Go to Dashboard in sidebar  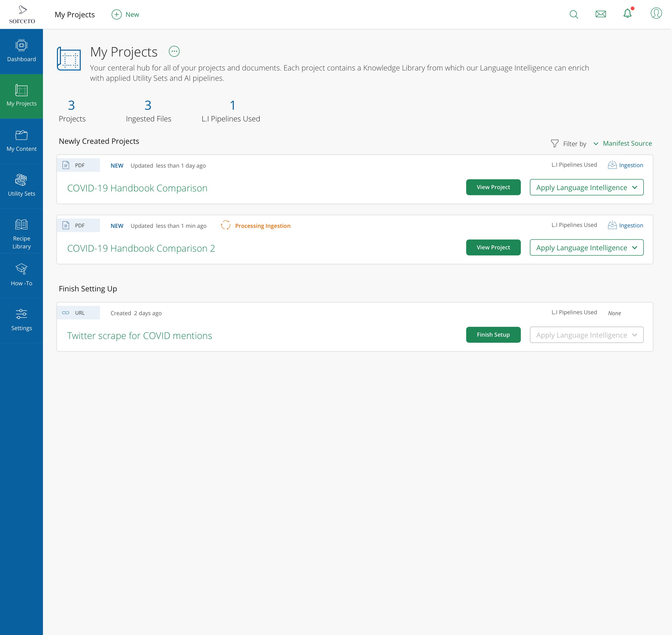point(21,51)
